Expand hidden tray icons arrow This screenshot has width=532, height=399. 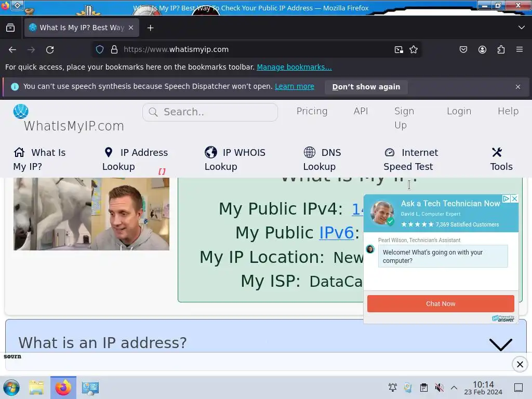(454, 388)
